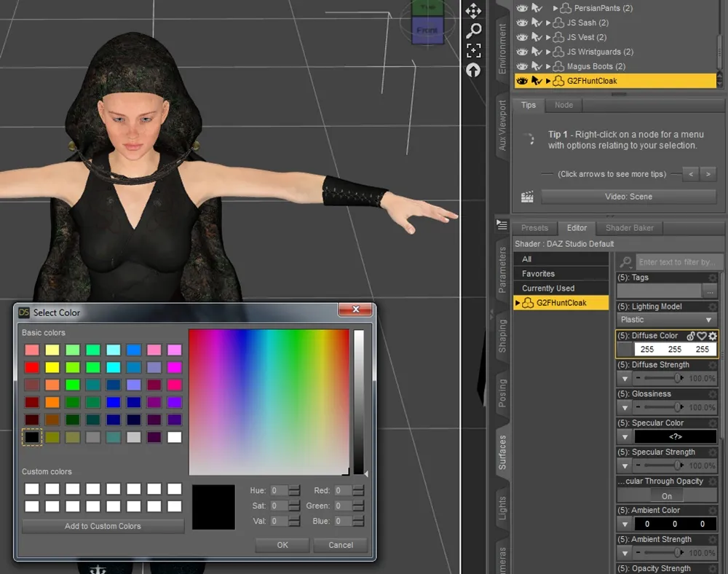728x574 pixels.
Task: Toggle visibility eye for G2FHuntCloak
Action: pos(522,81)
